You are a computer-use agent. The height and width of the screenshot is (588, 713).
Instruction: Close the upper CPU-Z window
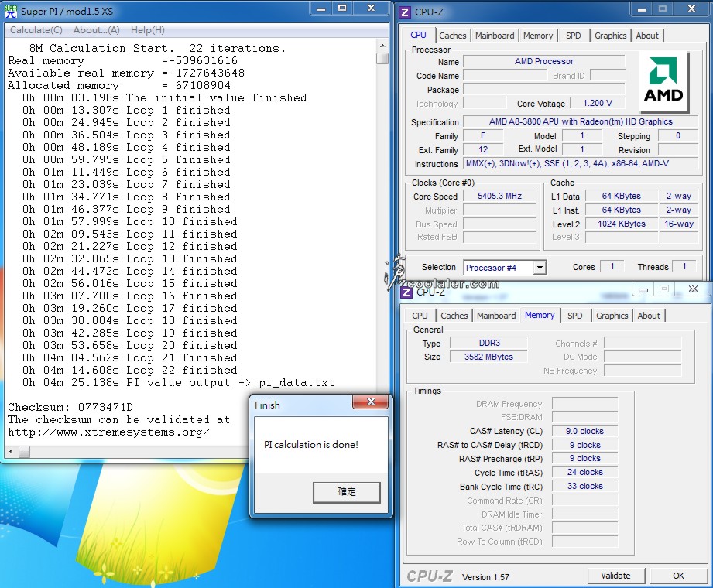click(691, 9)
